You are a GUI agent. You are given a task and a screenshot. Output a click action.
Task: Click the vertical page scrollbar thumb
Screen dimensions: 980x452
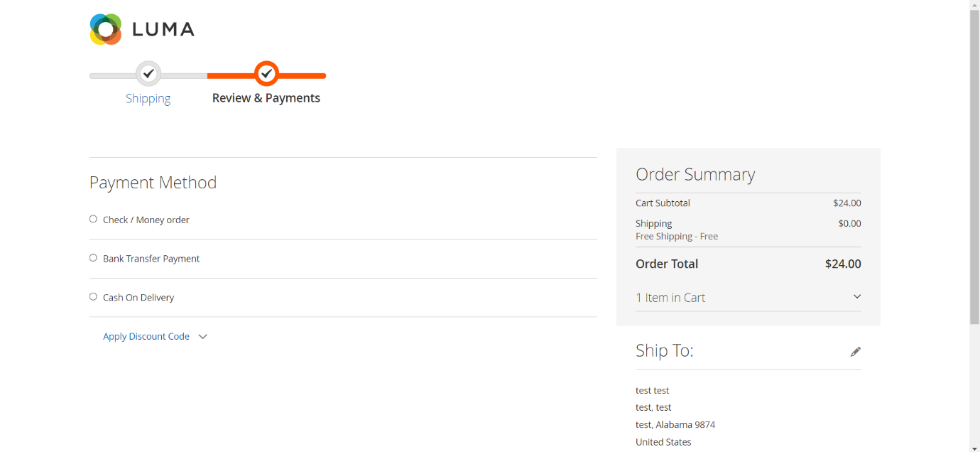tap(974, 163)
